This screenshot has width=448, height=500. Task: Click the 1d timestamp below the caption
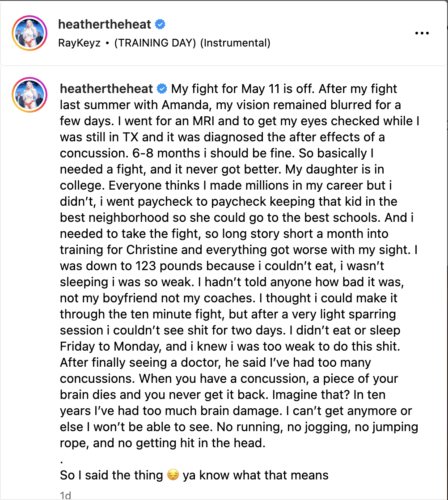click(x=65, y=495)
